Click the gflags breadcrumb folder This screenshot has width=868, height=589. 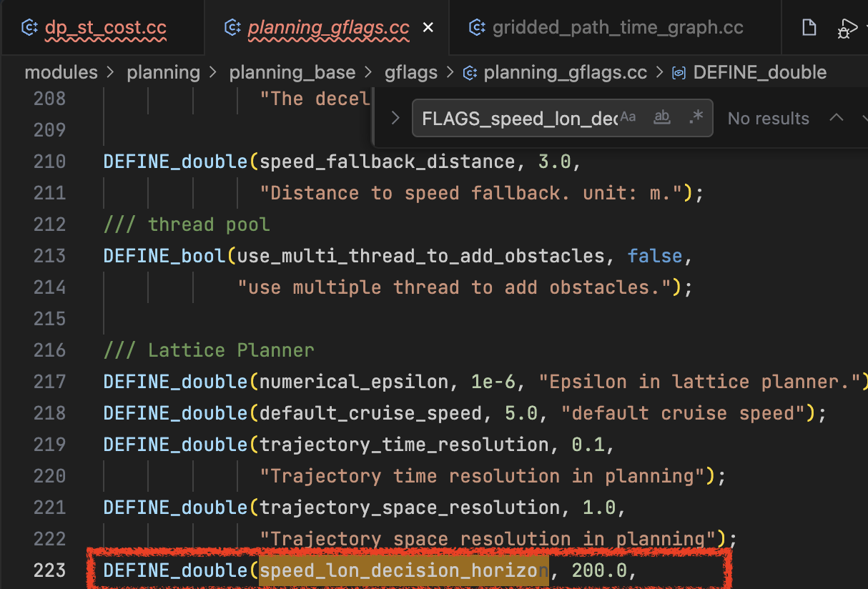410,73
